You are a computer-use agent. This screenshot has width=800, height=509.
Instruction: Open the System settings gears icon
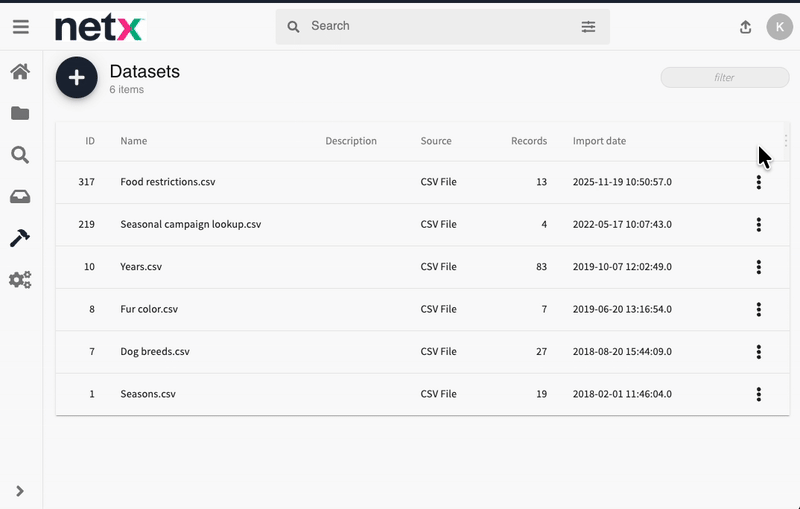20,280
